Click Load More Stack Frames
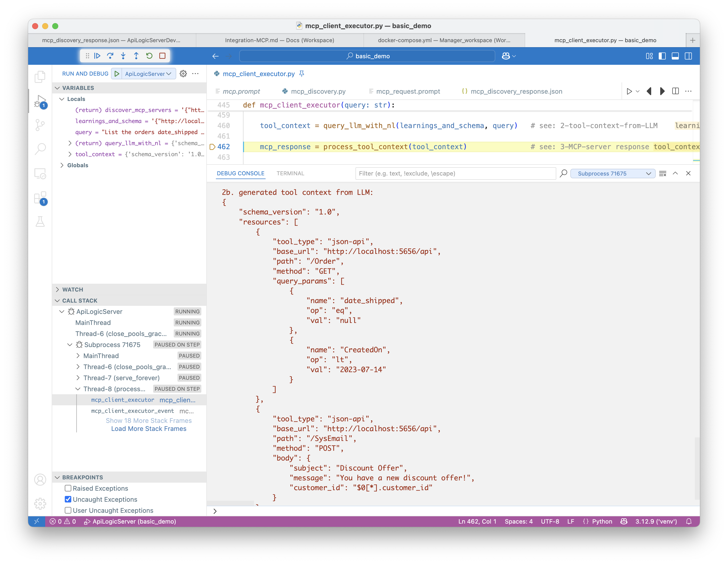The height and width of the screenshot is (564, 728). (x=149, y=429)
